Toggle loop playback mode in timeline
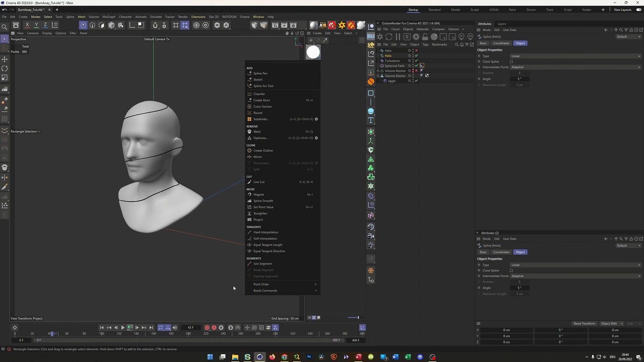The height and width of the screenshot is (362, 644). [161, 328]
